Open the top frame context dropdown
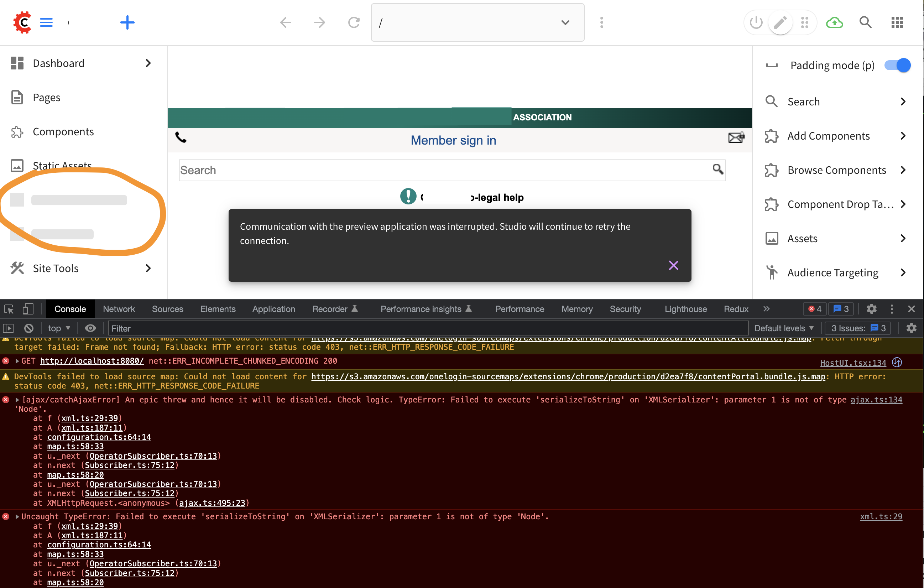 58,328
